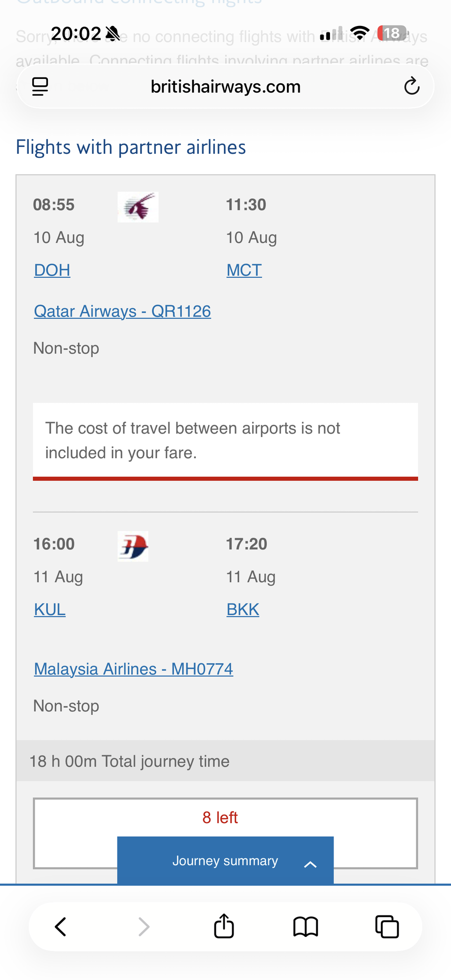Tap the britishairways.com address field
This screenshot has width=451, height=980.
(x=225, y=87)
